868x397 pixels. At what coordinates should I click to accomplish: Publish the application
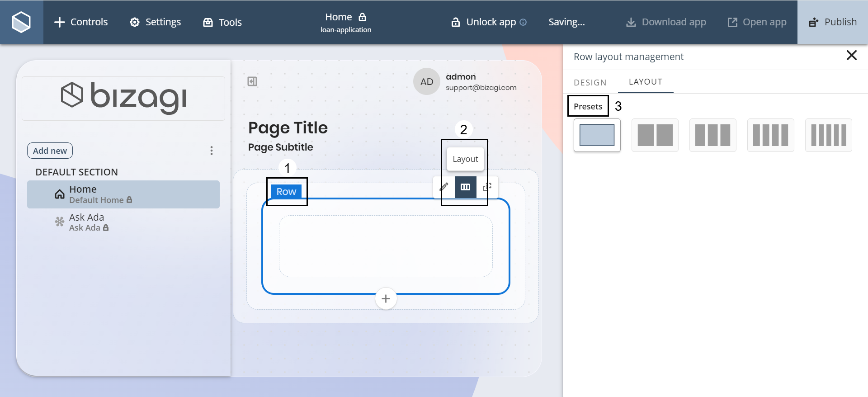(833, 22)
